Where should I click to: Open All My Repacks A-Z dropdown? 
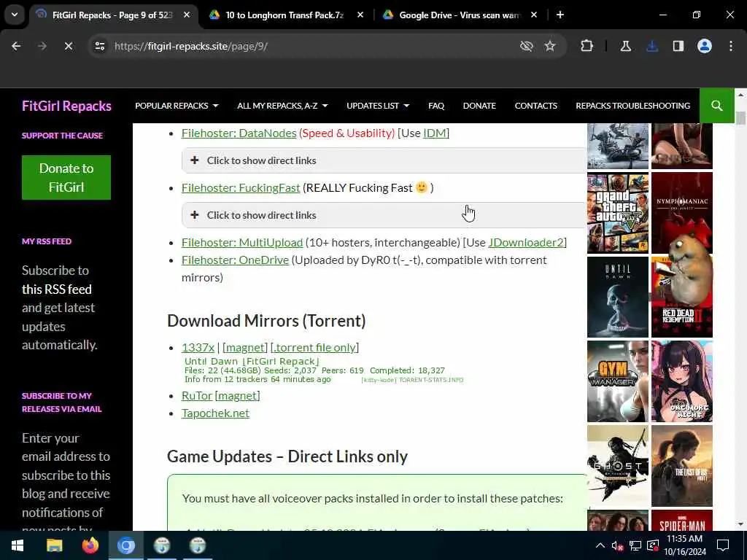(x=282, y=106)
